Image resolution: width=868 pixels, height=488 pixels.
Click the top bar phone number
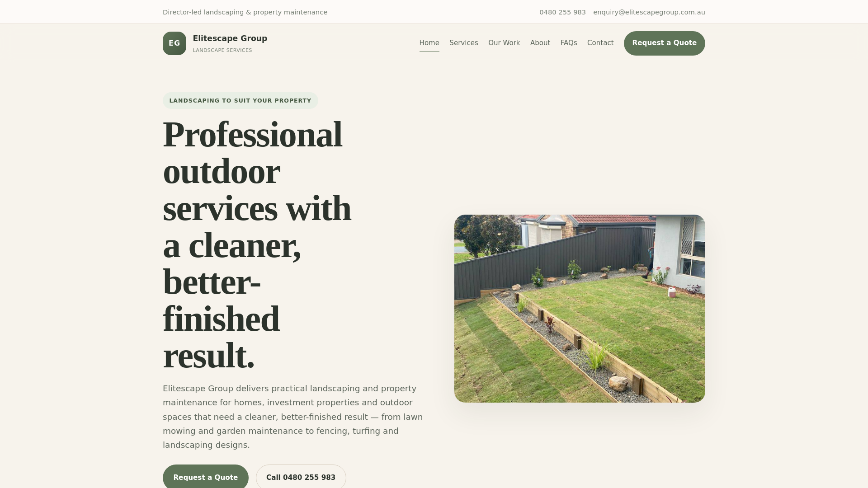562,12
